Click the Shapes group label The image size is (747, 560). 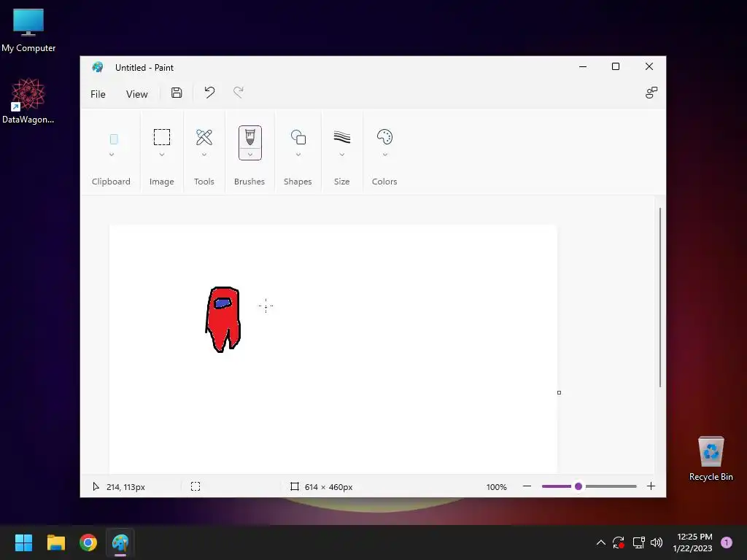pos(298,182)
